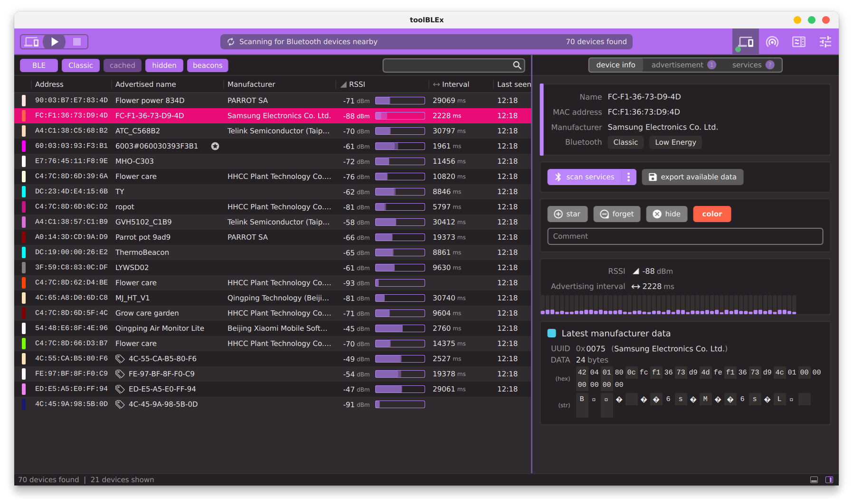Screen dimensions: 853x504
Task: Toggle the cached devices filter
Action: [x=123, y=65]
